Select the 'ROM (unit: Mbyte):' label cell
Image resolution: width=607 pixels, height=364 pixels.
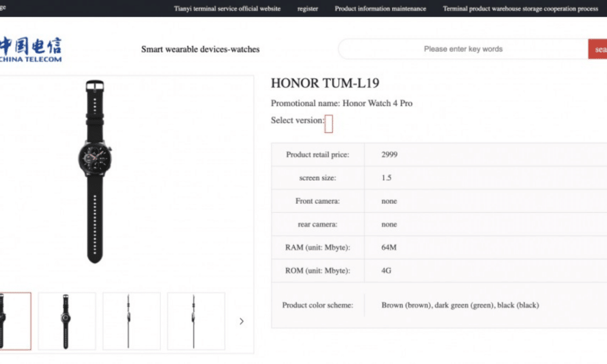point(318,271)
